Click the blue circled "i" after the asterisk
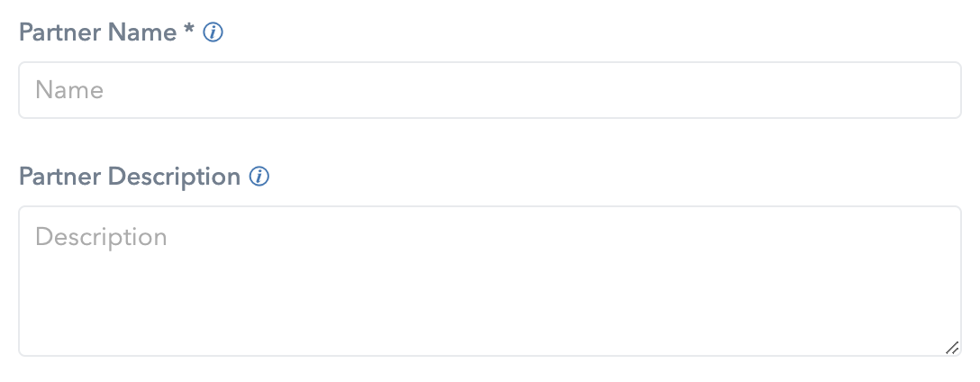 (x=213, y=32)
